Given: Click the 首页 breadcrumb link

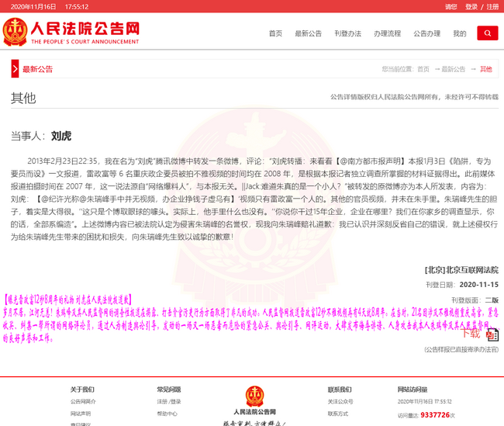Looking at the screenshot, I should 423,69.
